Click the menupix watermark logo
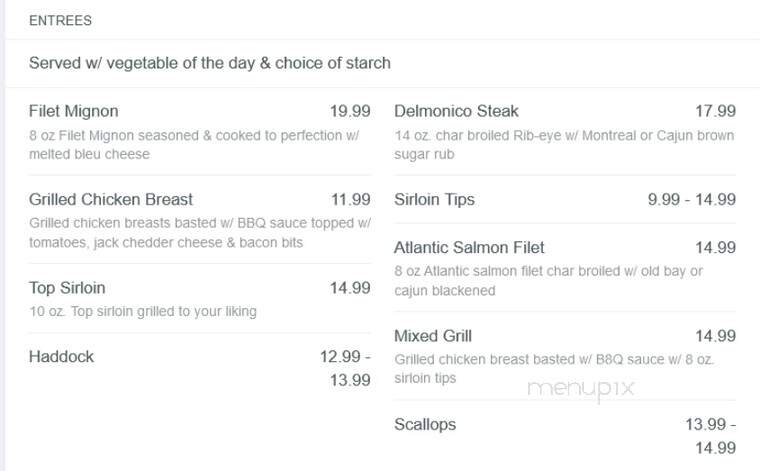Image resolution: width=760 pixels, height=471 pixels. click(581, 389)
